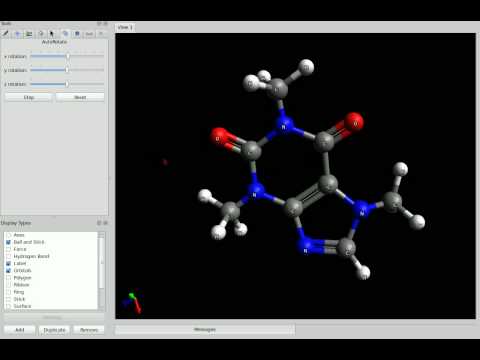The height and width of the screenshot is (360, 480).
Task: Switch to the View 1 tab
Action: 125,27
